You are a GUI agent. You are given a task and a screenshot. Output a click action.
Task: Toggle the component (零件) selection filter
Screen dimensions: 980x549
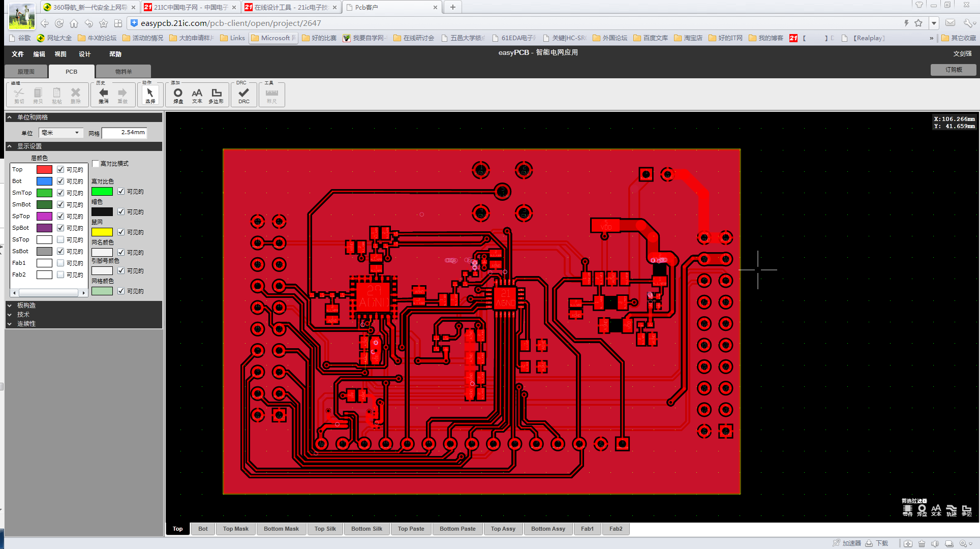(x=907, y=510)
